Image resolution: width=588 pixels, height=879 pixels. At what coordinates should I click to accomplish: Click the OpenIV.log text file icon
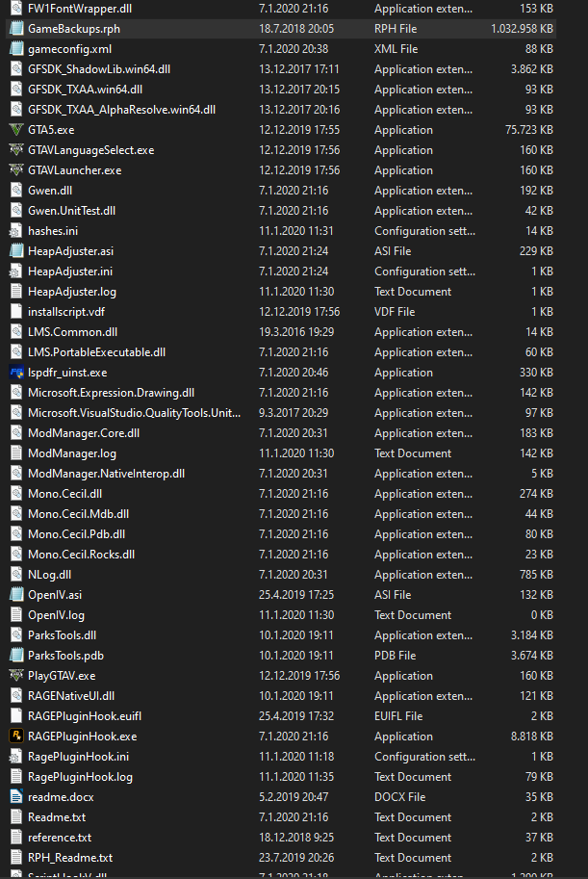[16, 615]
